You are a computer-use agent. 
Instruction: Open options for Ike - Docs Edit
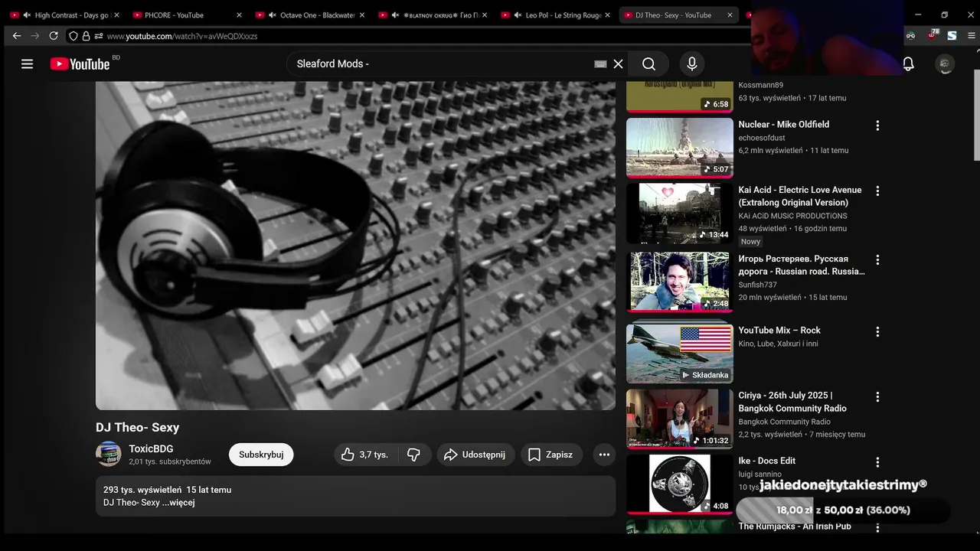pyautogui.click(x=877, y=462)
